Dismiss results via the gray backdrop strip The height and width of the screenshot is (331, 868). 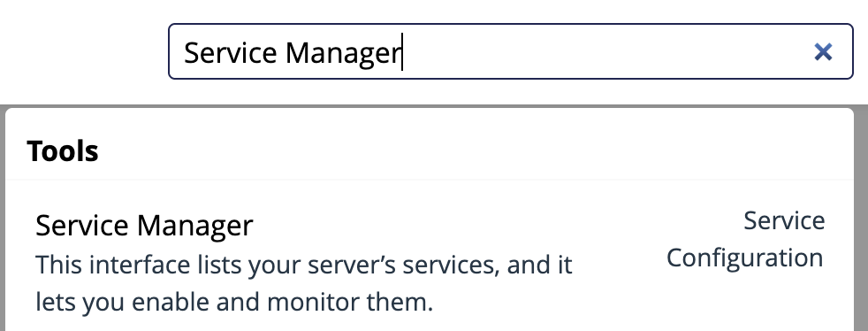click(434, 106)
